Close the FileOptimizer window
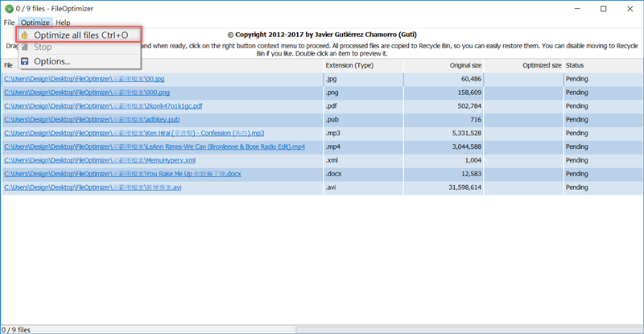This screenshot has height=334, width=644. [x=630, y=9]
